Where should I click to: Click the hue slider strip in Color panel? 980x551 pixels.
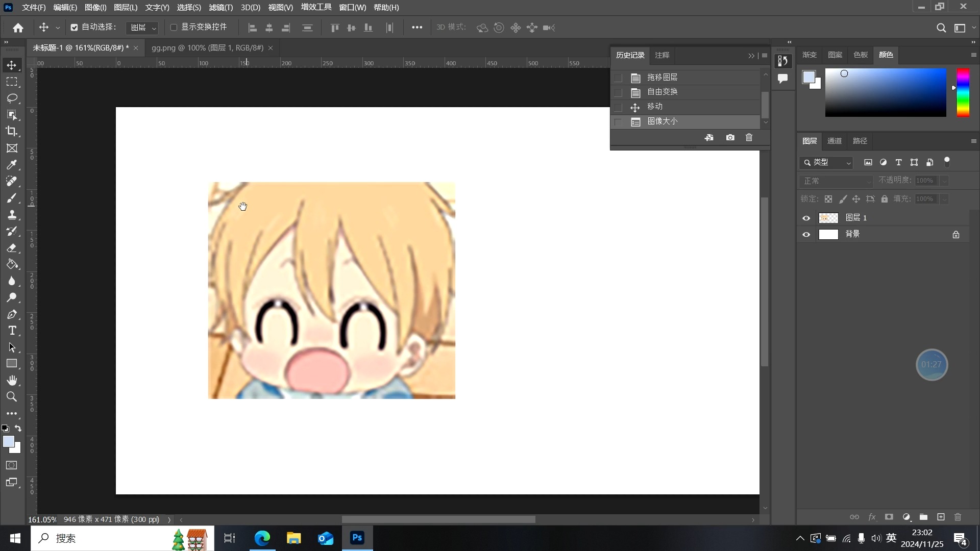(963, 92)
